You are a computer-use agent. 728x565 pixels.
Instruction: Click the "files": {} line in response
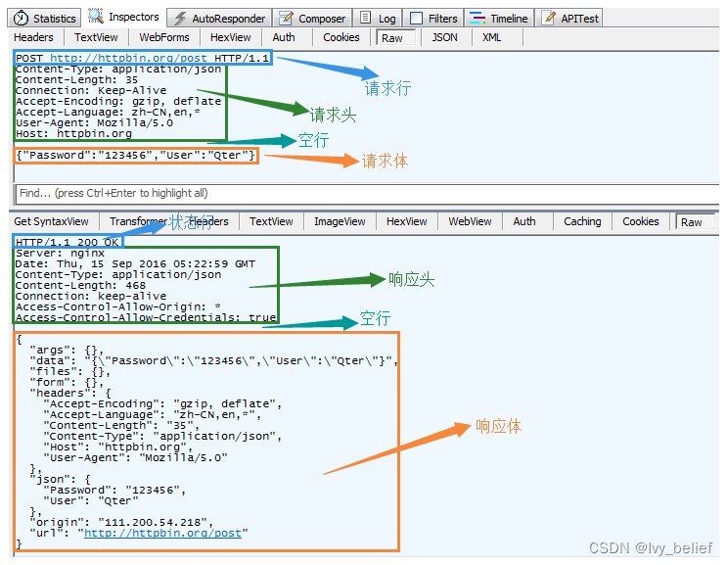pos(70,372)
